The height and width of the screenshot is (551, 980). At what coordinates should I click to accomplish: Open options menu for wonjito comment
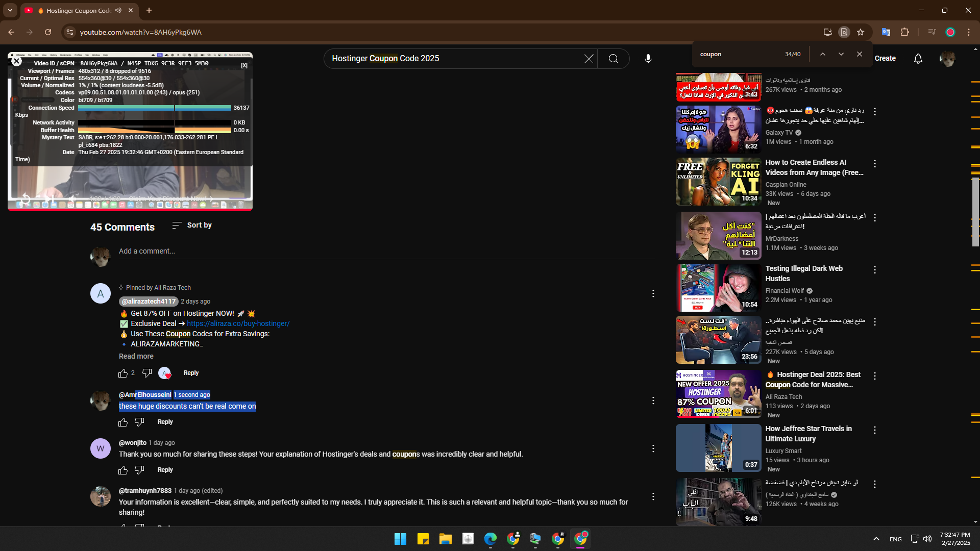coord(653,448)
